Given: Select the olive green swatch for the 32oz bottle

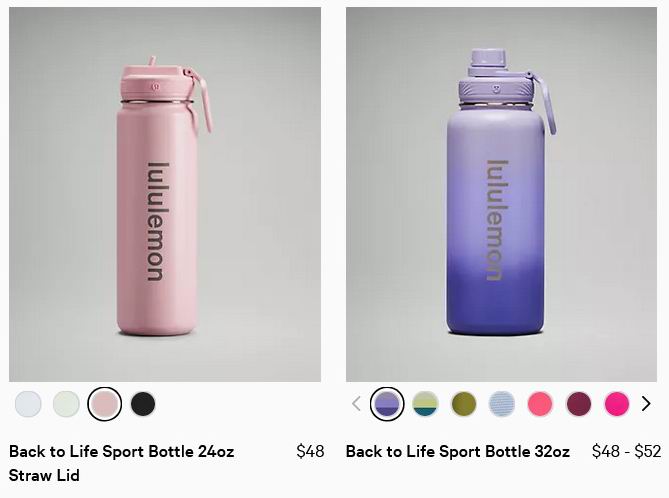Looking at the screenshot, I should click(x=464, y=404).
